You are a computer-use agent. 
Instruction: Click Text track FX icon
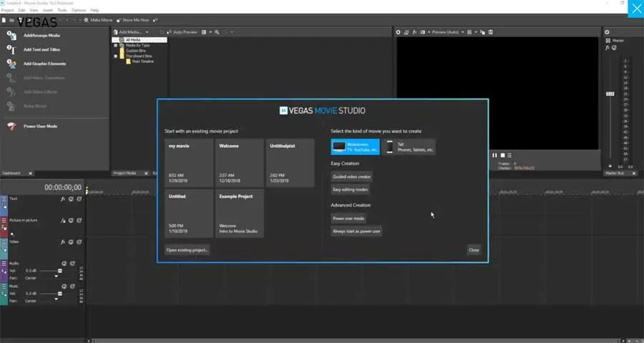click(63, 199)
